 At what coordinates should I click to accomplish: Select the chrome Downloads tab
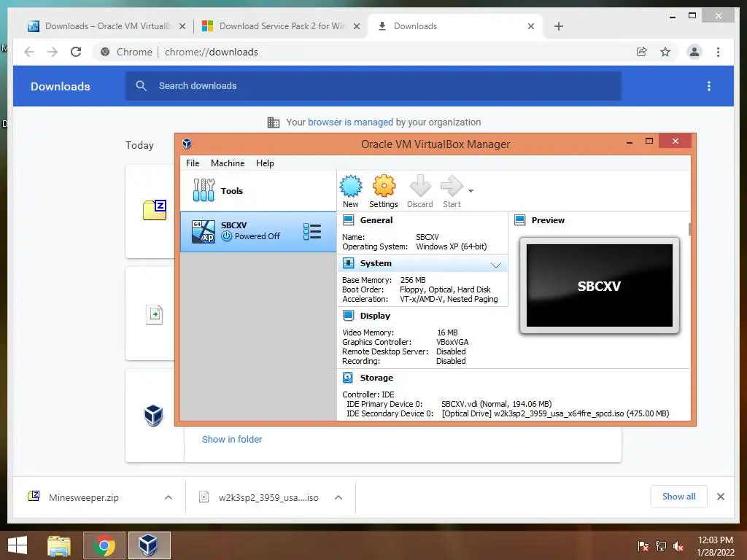click(456, 26)
